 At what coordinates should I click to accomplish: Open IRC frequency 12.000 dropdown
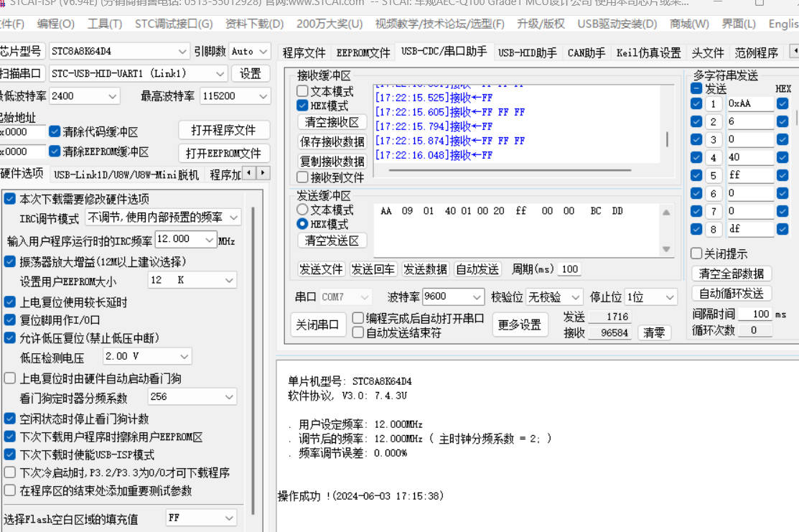tap(187, 240)
